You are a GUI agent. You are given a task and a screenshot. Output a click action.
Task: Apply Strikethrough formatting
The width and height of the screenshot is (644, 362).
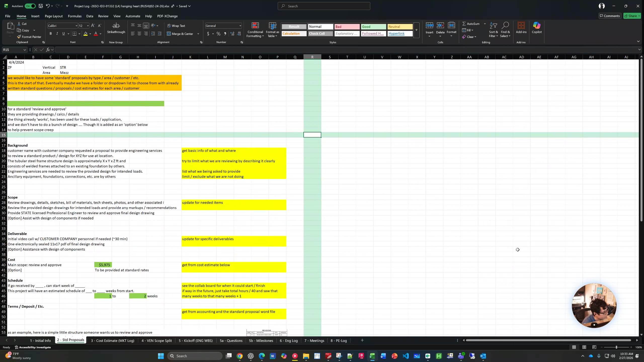click(x=116, y=28)
